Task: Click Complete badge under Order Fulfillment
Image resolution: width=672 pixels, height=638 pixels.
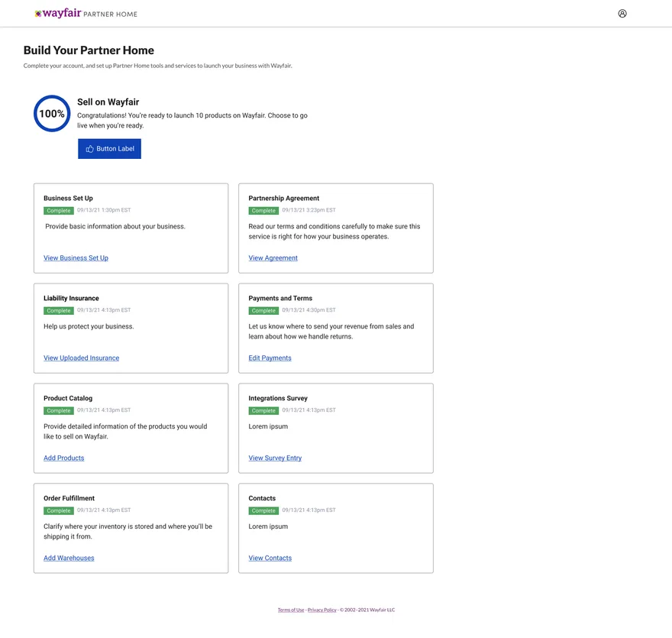Action: point(59,510)
